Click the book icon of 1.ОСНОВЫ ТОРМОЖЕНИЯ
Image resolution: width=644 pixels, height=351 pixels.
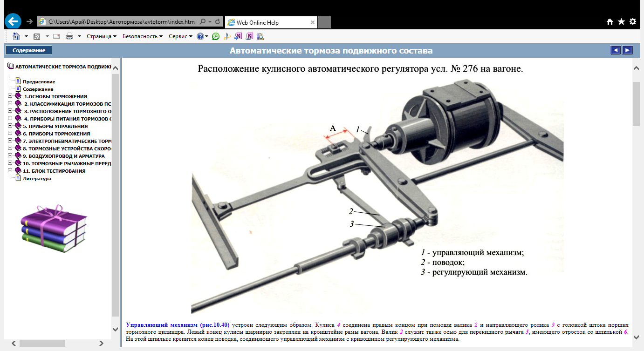click(x=18, y=96)
